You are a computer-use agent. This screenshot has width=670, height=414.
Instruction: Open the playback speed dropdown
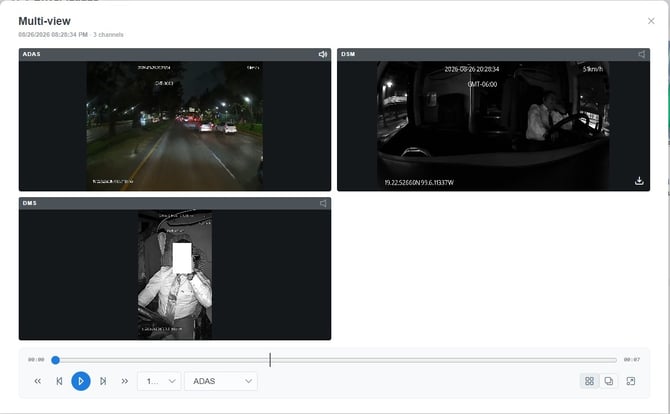[x=159, y=381]
